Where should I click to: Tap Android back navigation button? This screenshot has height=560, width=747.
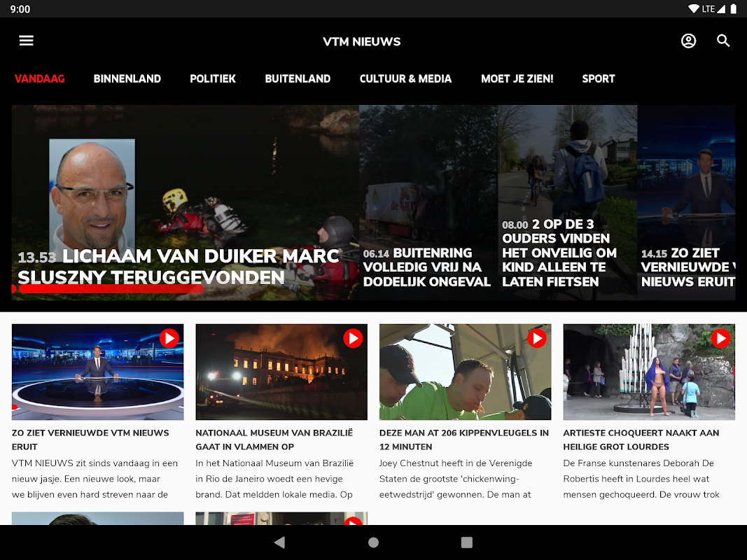(279, 542)
